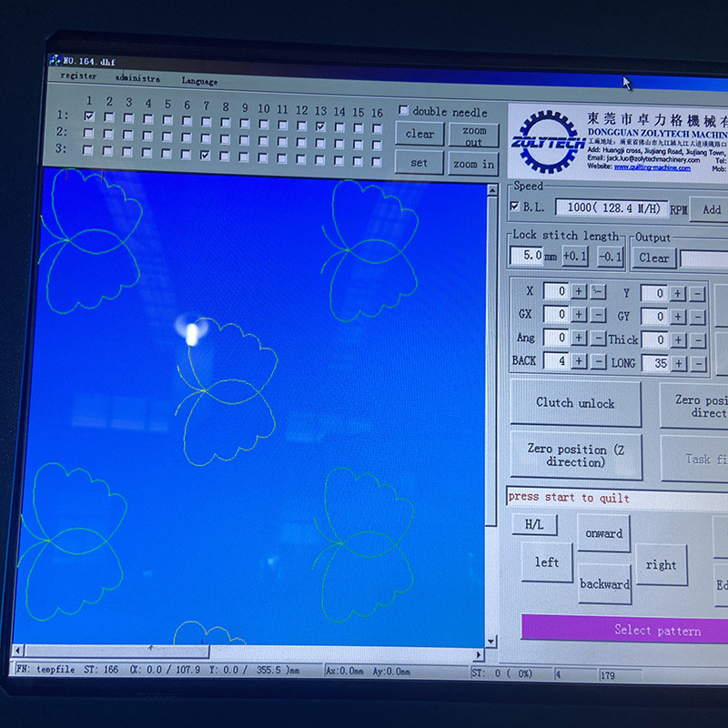Screen dimensions: 728x728
Task: Check needle 1 in row 2
Action: (x=88, y=133)
